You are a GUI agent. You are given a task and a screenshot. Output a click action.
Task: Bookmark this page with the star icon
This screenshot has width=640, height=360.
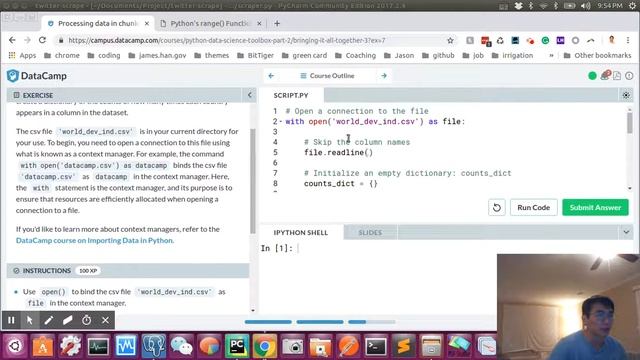tap(450, 40)
